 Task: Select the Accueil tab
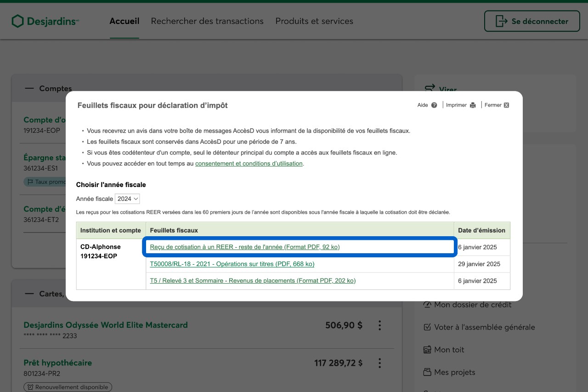point(124,21)
